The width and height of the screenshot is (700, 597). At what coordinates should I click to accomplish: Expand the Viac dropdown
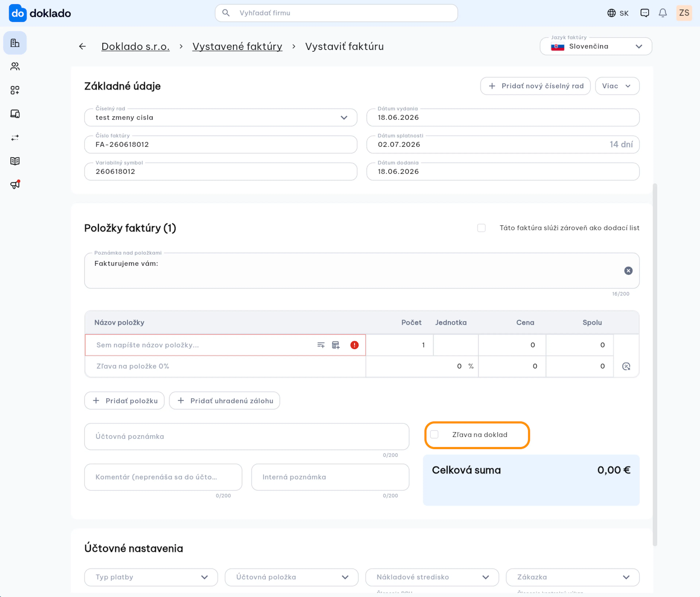click(617, 86)
